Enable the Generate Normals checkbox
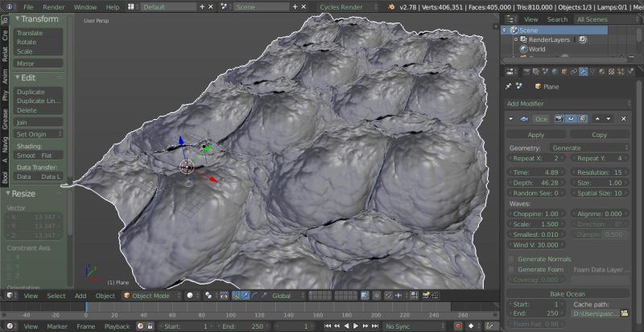The image size is (644, 332). click(511, 259)
